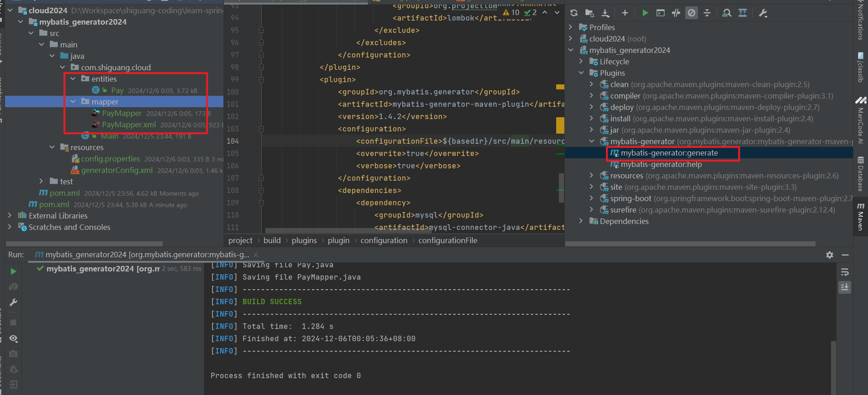Select Pay class in project tree

[117, 90]
